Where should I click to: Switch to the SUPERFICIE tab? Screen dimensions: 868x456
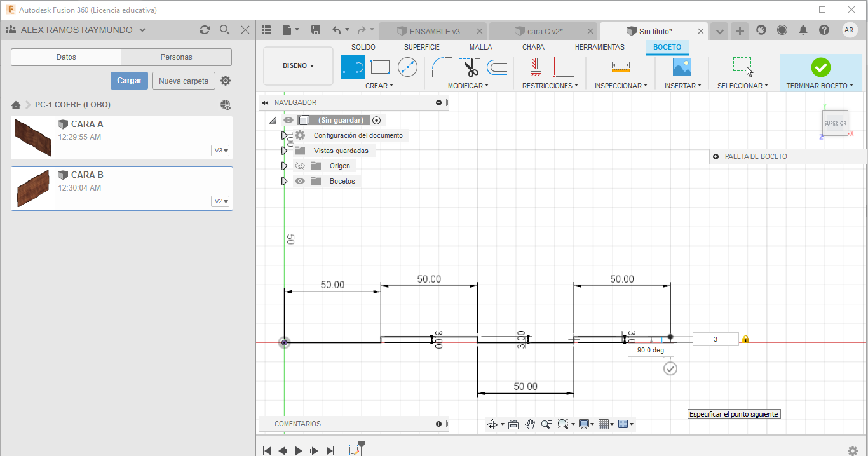422,47
